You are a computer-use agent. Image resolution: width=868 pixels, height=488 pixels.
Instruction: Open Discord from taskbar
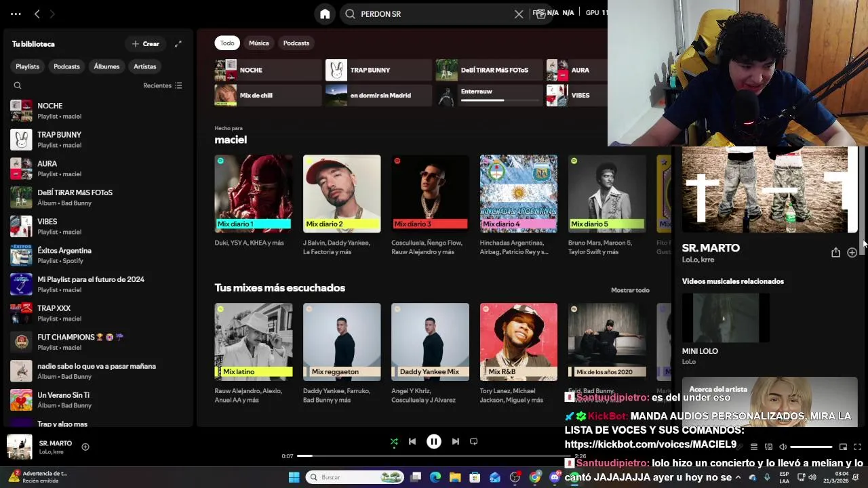[555, 477]
